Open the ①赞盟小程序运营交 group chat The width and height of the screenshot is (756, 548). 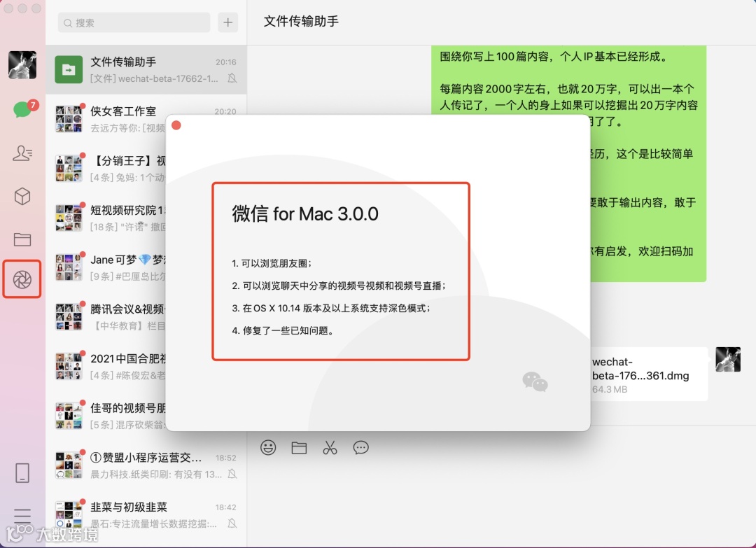click(x=146, y=465)
